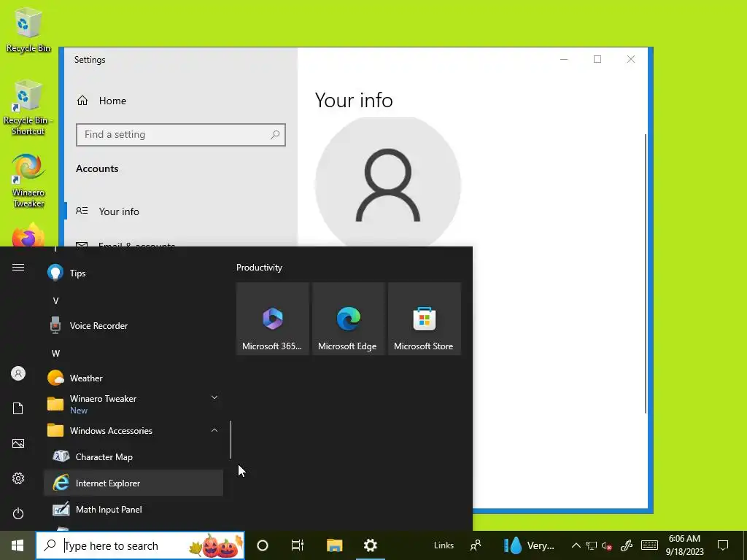Open the Microsoft Store tile

(x=425, y=319)
